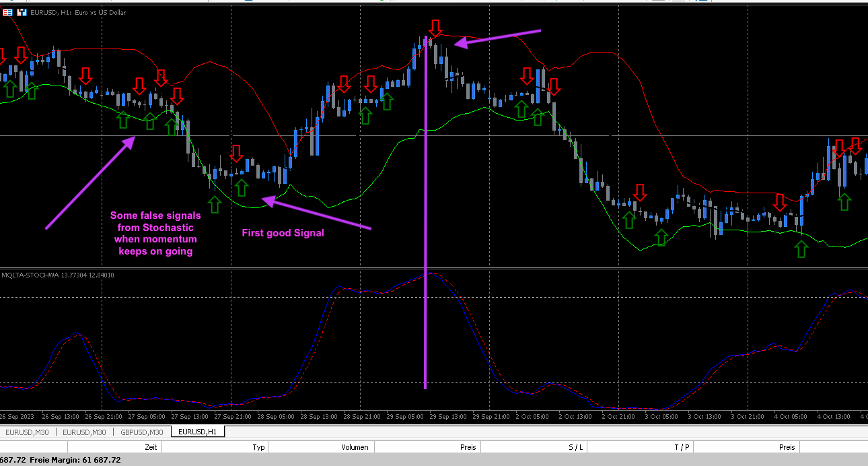The width and height of the screenshot is (868, 466).
Task: Click the 3 Oct 05:00 time label
Action: click(662, 417)
